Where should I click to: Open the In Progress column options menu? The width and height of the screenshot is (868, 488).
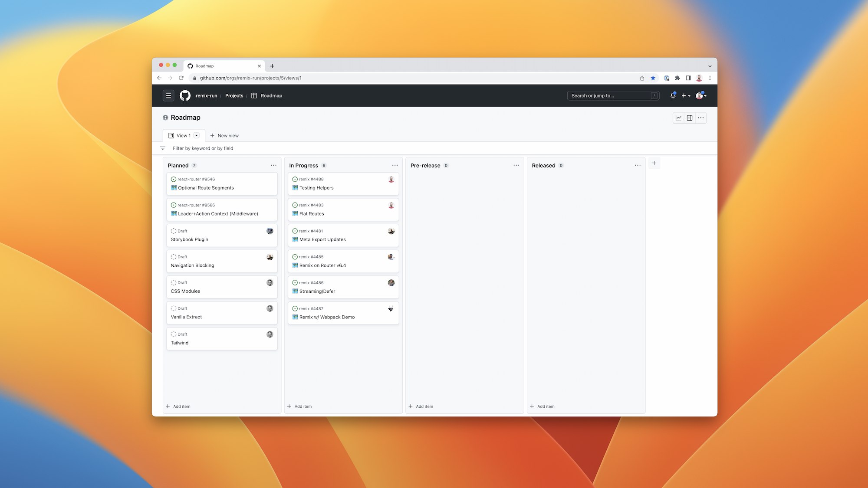pyautogui.click(x=395, y=165)
